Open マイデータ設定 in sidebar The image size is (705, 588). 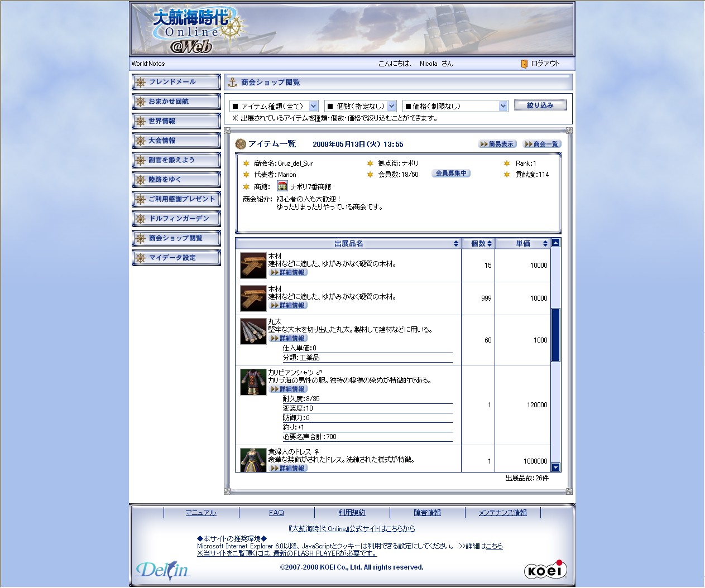(x=176, y=258)
